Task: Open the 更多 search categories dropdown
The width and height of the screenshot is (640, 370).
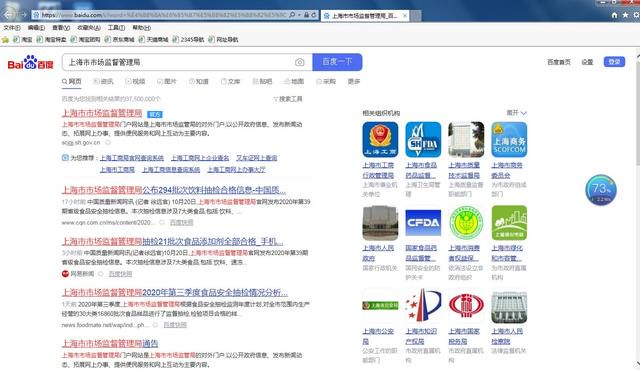Action: 354,82
